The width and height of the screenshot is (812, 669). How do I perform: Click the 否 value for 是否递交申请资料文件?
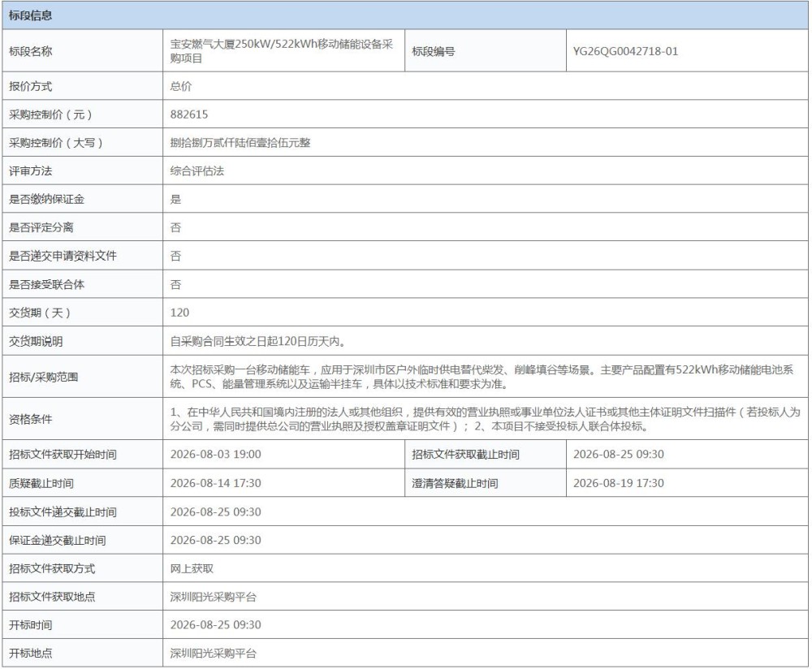pyautogui.click(x=175, y=256)
